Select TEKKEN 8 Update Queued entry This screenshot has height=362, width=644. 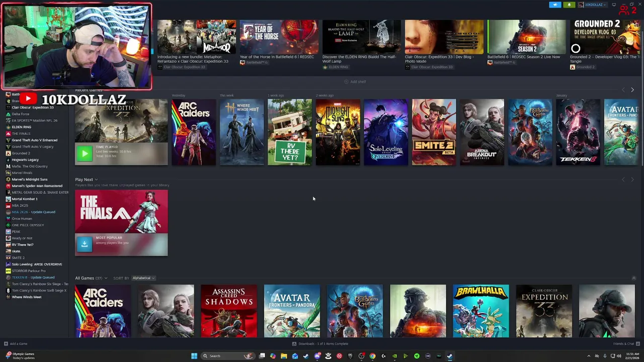[33, 278]
